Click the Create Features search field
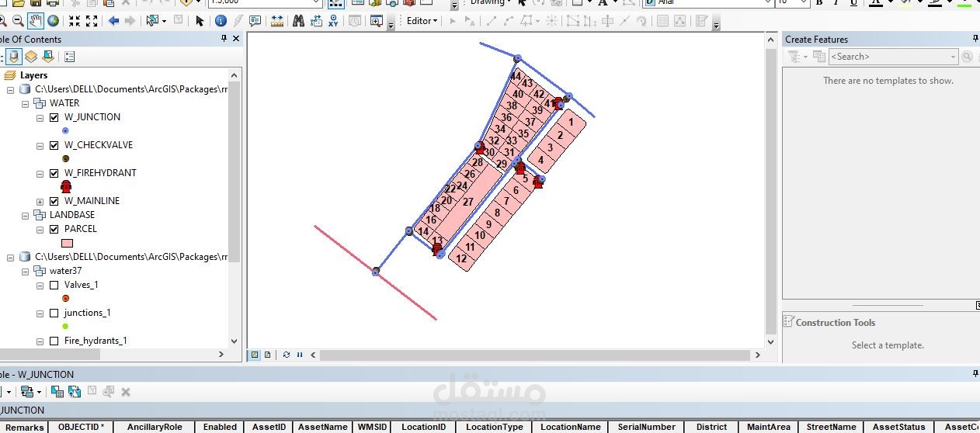Screen dimensions: 980x433 [x=893, y=57]
